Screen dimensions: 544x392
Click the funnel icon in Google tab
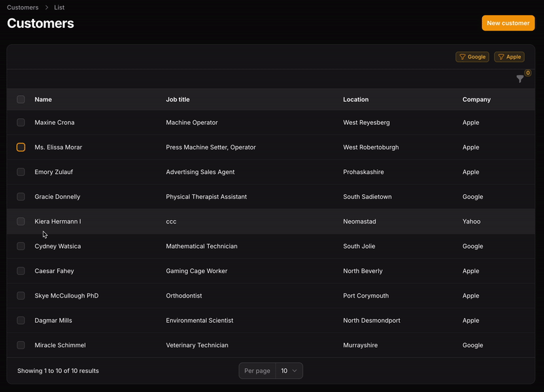point(462,57)
